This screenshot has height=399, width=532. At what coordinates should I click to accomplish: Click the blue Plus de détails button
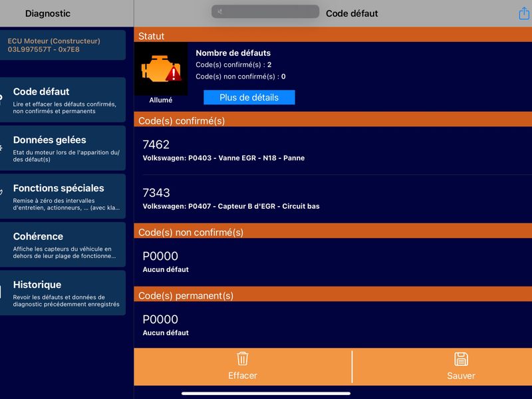[x=249, y=98]
